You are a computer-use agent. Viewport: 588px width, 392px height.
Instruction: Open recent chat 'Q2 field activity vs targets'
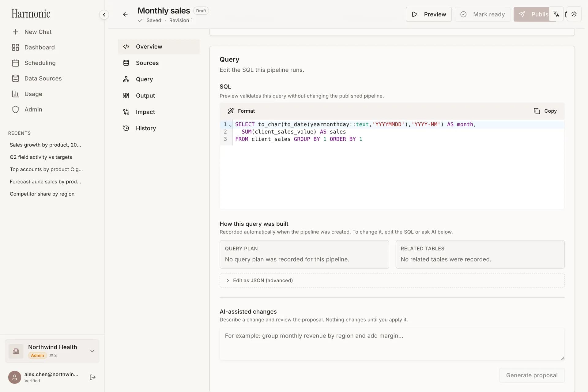(41, 157)
